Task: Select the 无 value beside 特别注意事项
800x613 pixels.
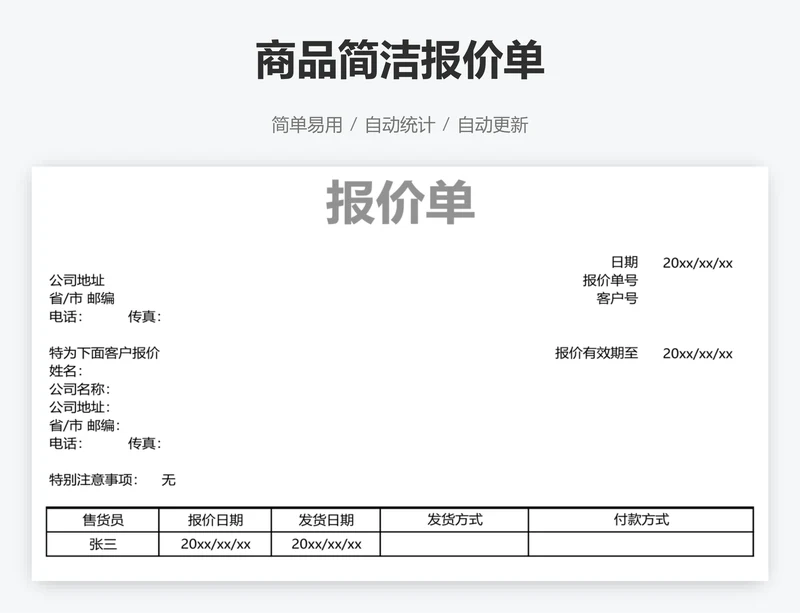Action: coord(168,480)
